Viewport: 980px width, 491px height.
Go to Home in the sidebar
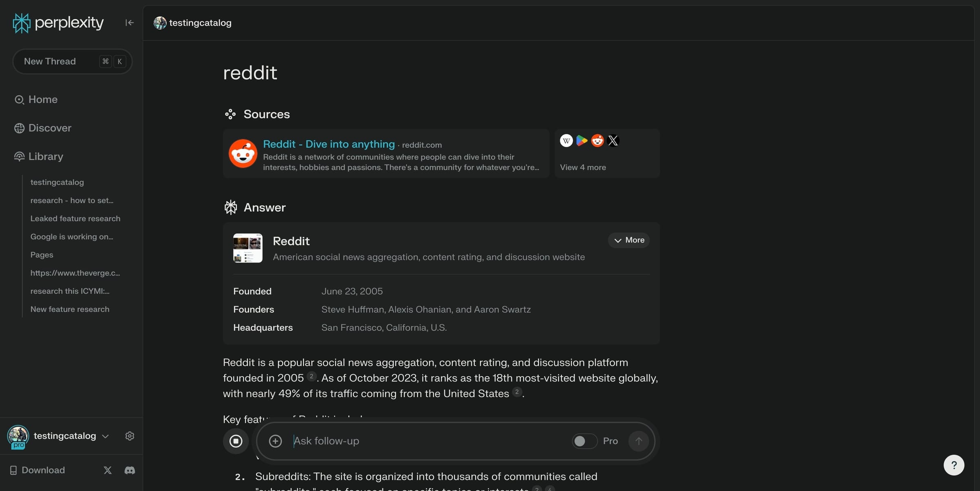point(43,99)
